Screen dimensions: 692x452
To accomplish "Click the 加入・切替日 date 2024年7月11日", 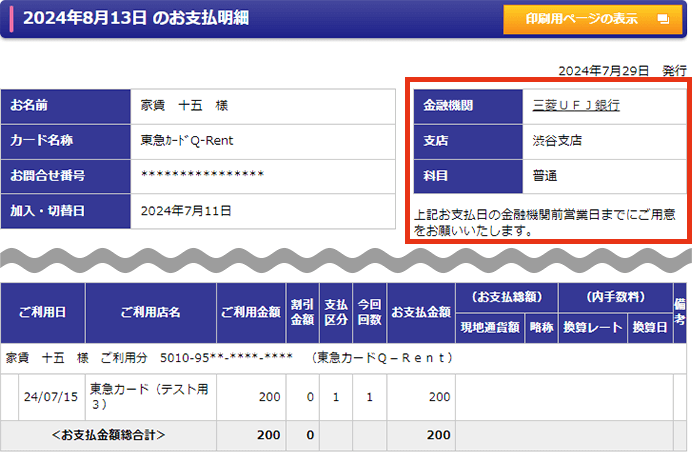I will (186, 211).
